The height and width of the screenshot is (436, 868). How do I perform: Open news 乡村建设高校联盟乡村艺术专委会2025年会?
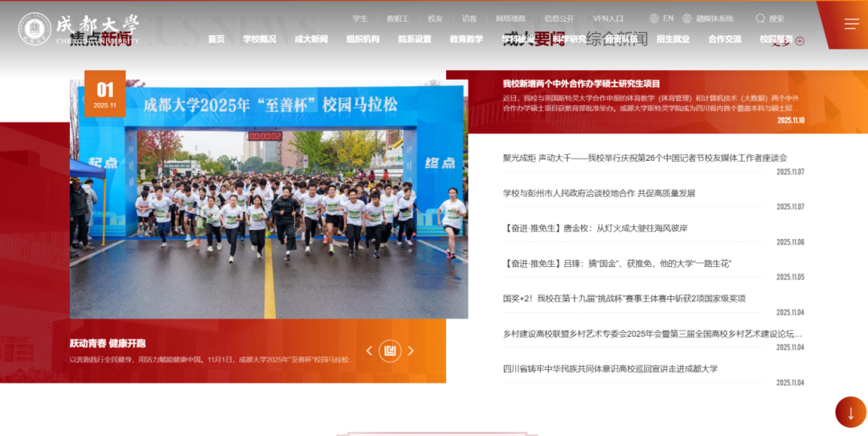click(x=652, y=334)
